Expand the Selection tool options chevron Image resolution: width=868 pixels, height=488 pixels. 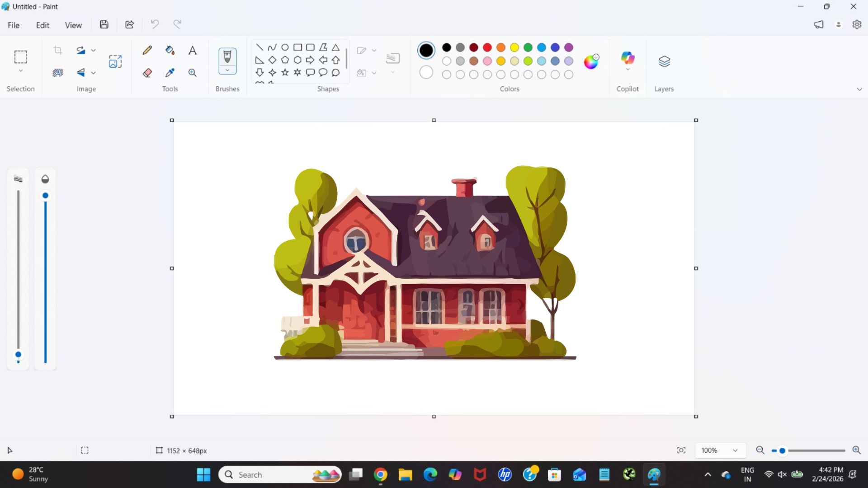click(21, 71)
